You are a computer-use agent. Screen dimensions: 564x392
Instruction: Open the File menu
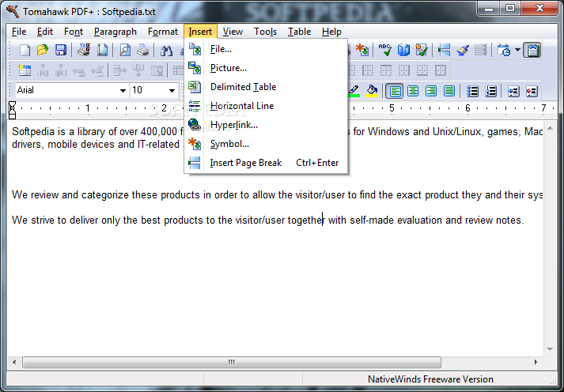click(x=19, y=32)
